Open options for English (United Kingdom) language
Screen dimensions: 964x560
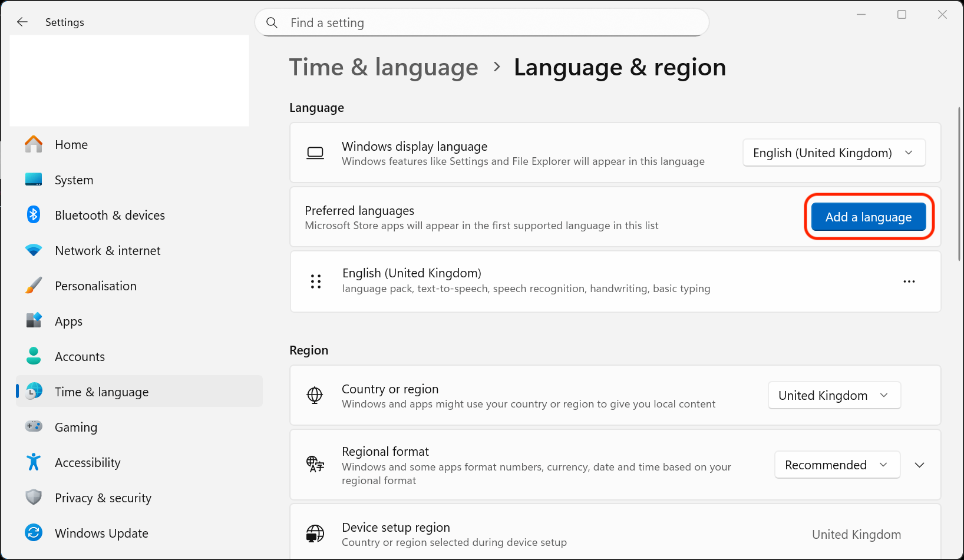tap(909, 281)
